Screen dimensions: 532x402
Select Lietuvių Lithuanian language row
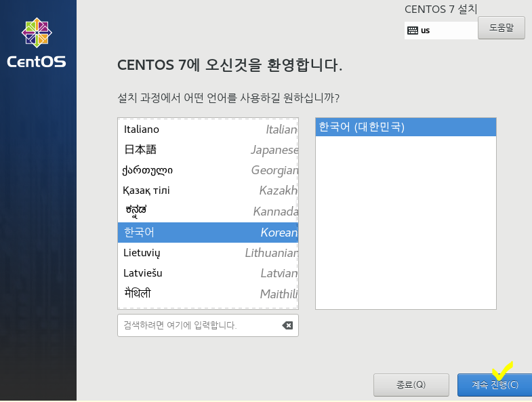click(208, 253)
